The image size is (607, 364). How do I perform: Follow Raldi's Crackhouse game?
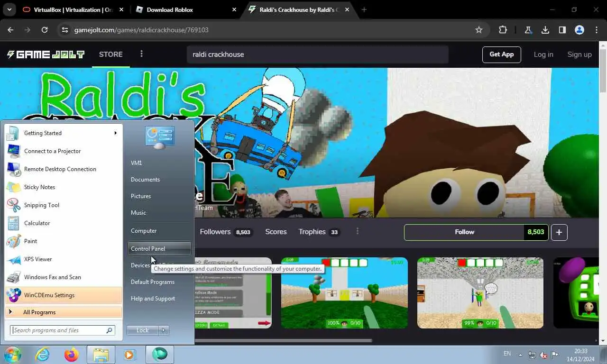click(464, 232)
